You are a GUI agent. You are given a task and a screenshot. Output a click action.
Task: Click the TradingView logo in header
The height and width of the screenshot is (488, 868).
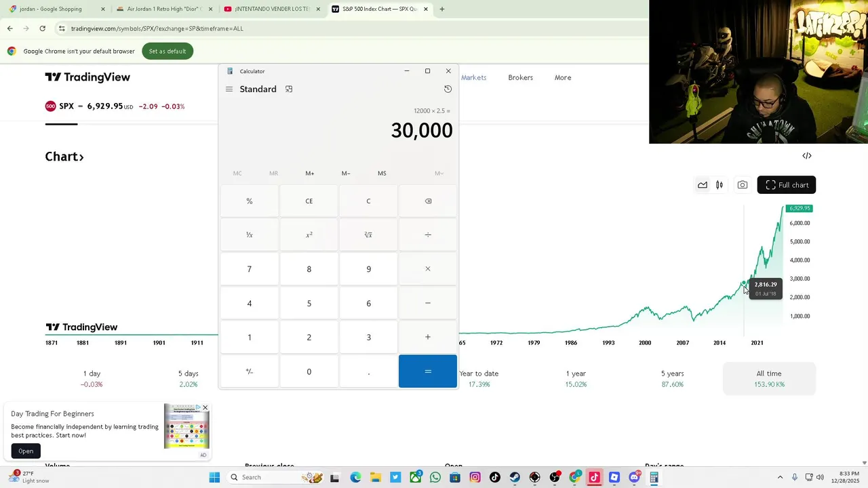click(87, 77)
